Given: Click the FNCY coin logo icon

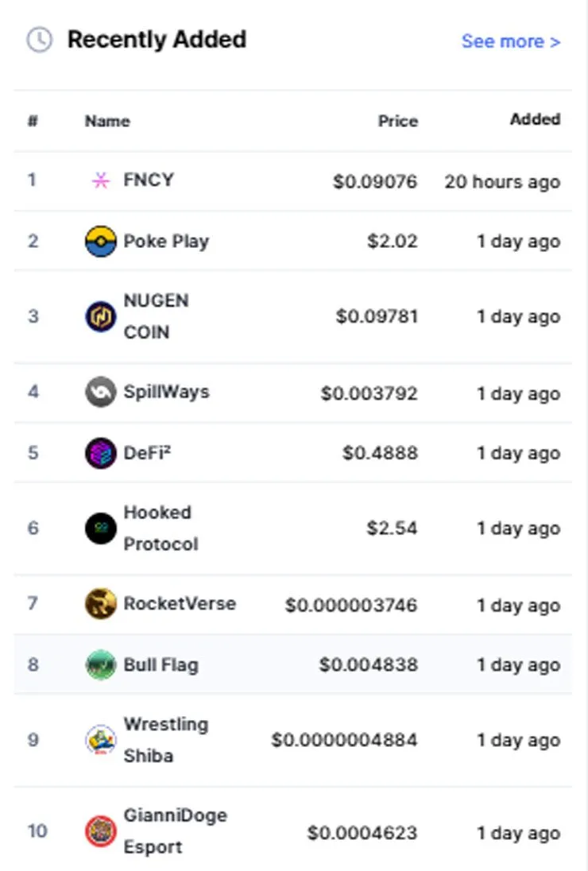Looking at the screenshot, I should coord(100,180).
